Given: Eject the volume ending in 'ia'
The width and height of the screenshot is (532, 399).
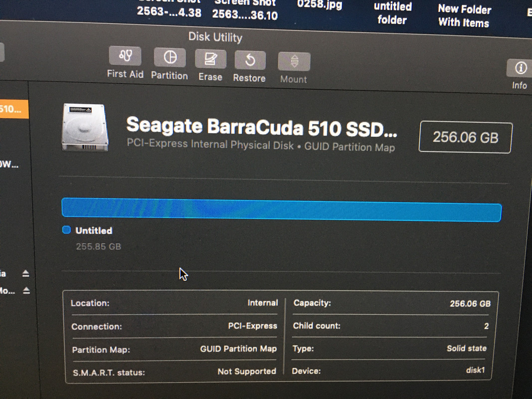Looking at the screenshot, I should [26, 273].
